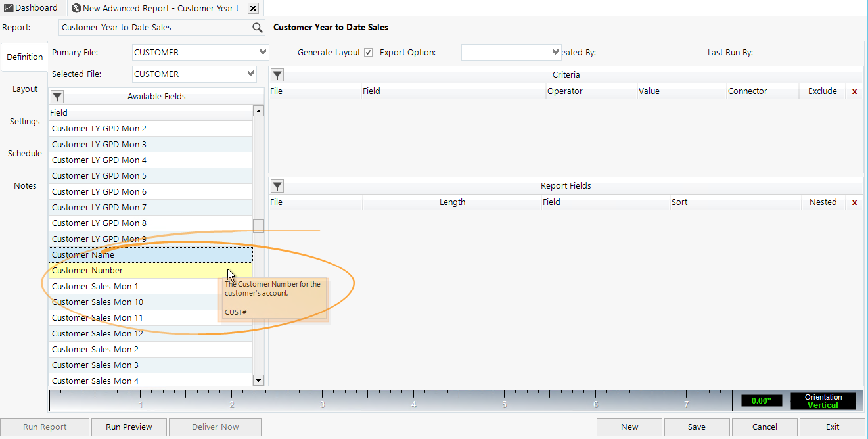Click the clock icon on the report tab

(x=74, y=9)
